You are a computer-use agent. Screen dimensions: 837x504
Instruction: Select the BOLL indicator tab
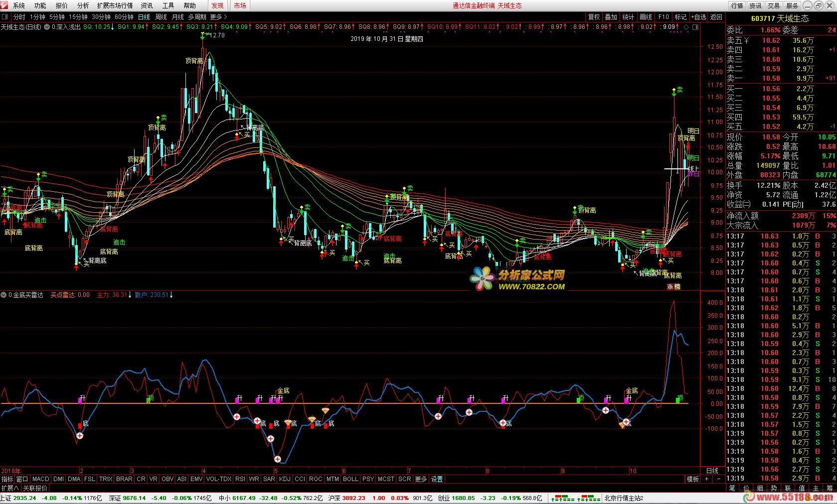(x=350, y=479)
